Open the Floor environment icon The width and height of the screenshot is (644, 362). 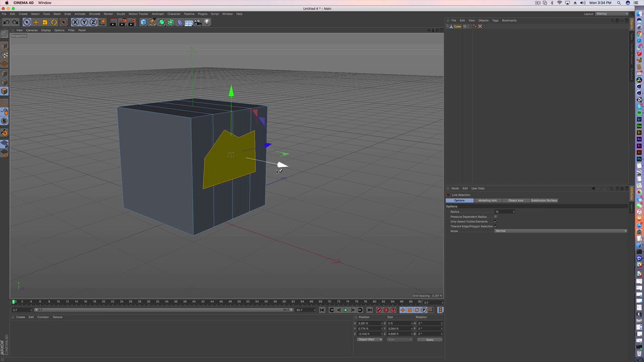(x=189, y=22)
